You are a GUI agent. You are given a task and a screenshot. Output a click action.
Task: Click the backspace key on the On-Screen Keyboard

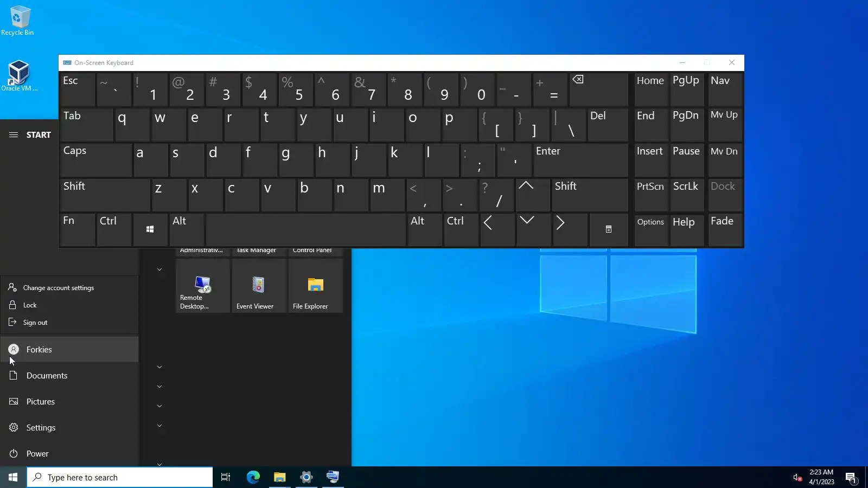[598, 89]
